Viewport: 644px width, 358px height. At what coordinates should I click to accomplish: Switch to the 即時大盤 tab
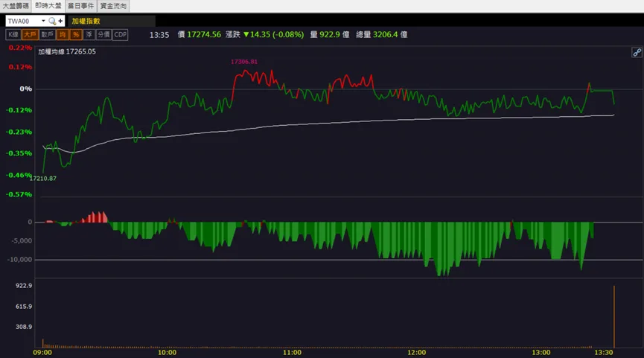[x=48, y=6]
